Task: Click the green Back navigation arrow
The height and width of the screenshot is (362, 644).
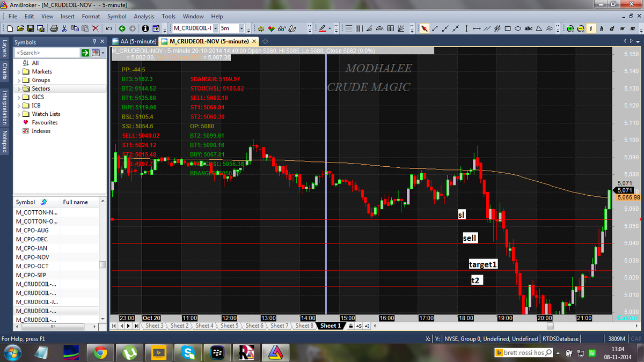Action: click(x=122, y=28)
